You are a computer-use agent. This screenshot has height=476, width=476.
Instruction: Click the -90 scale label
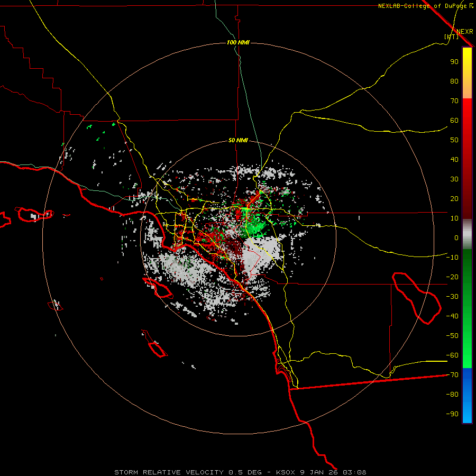click(452, 414)
